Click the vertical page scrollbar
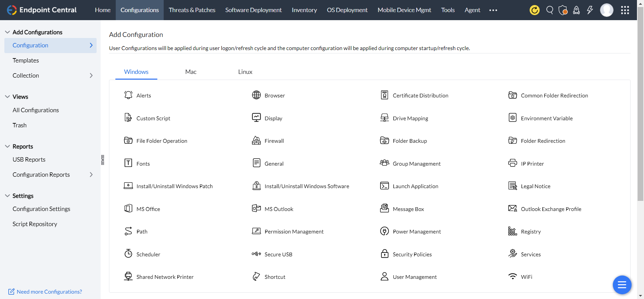 (x=640, y=104)
